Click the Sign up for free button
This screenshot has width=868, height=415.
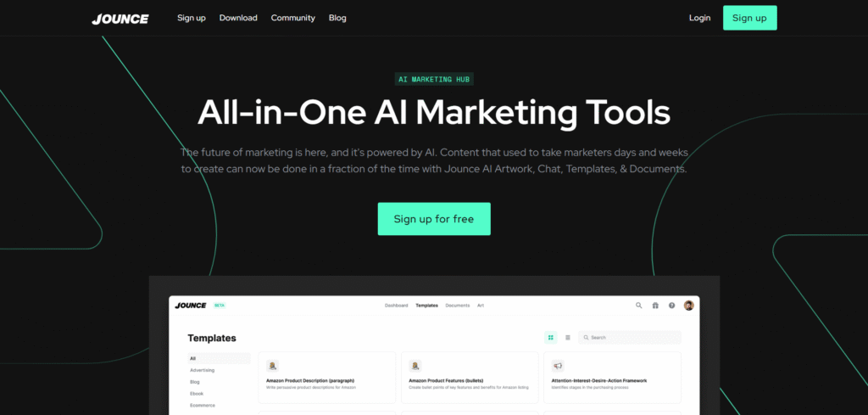click(434, 219)
